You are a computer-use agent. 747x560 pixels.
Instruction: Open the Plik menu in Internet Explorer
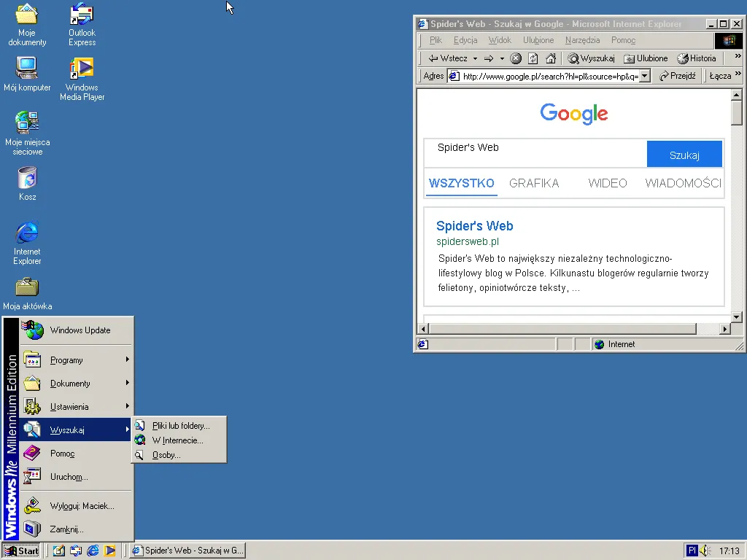pyautogui.click(x=436, y=41)
